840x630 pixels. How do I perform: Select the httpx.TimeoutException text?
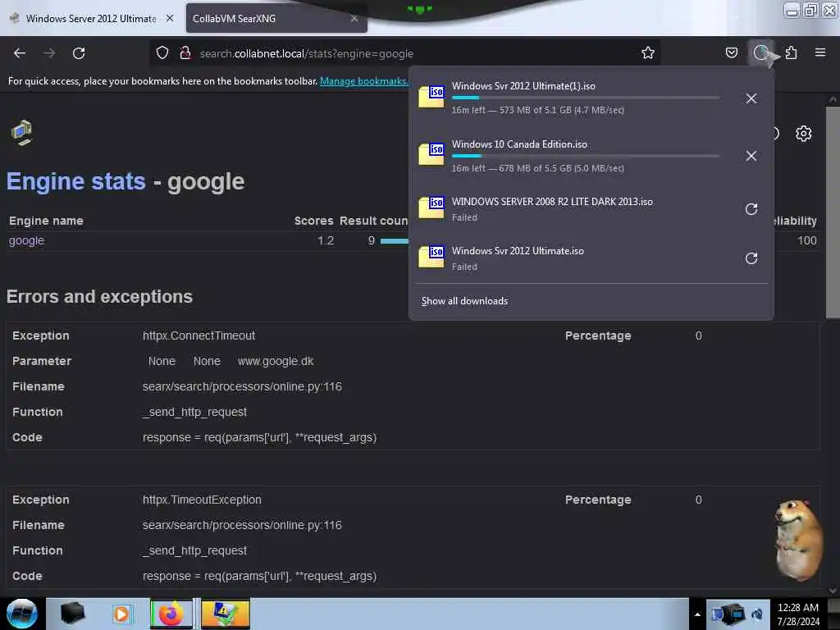click(x=202, y=500)
